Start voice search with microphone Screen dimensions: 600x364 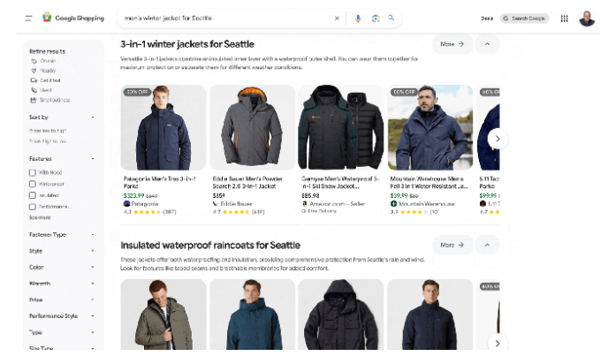pyautogui.click(x=358, y=18)
